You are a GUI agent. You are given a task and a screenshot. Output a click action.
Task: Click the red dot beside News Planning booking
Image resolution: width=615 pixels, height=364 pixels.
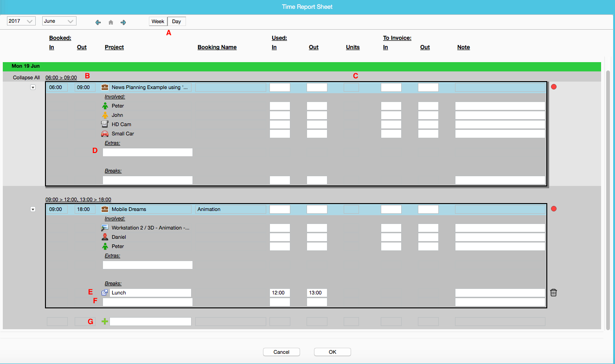(554, 87)
